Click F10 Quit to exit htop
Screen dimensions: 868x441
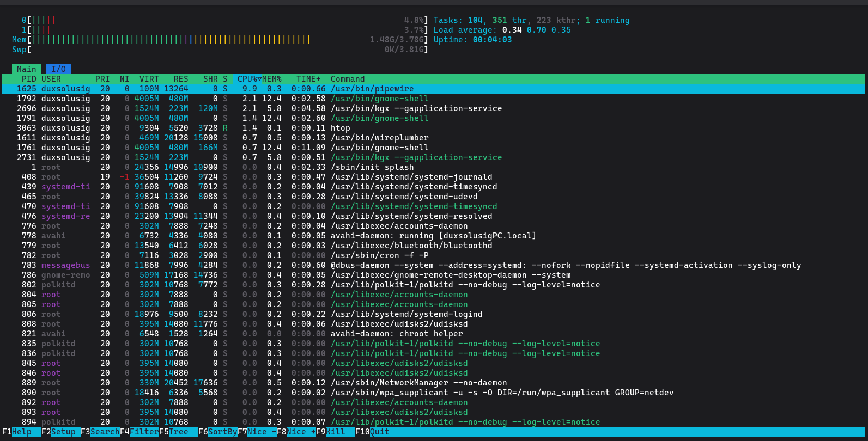380,432
